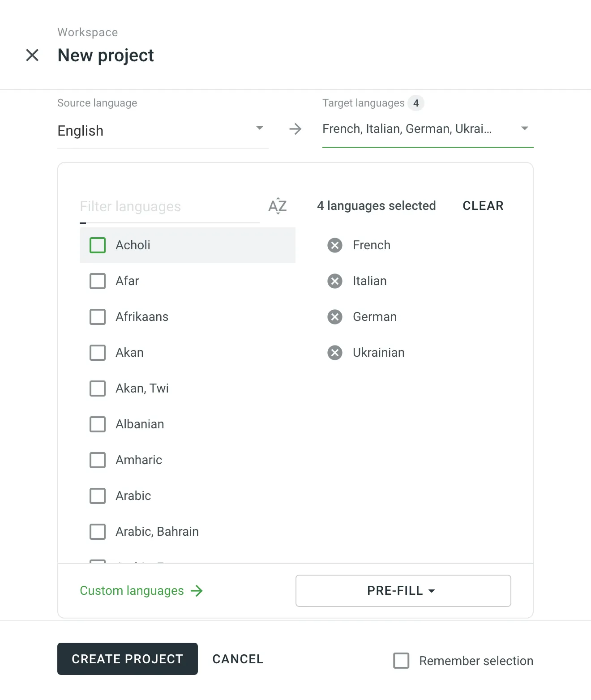The image size is (591, 700).
Task: Click the arrow between source and target languages
Action: [295, 129]
